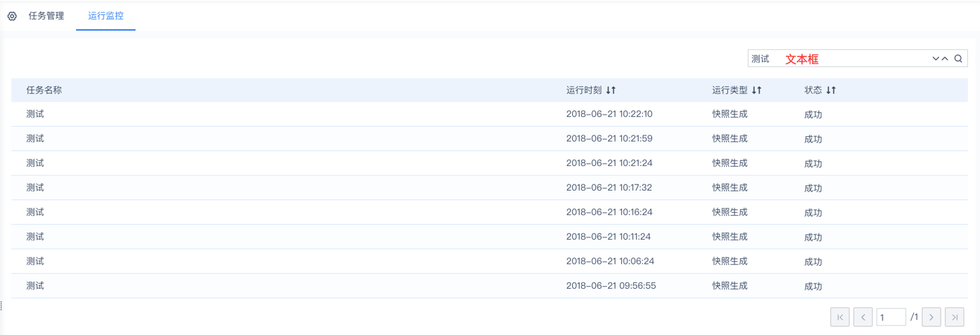980x335 pixels.
Task: Click the page number input field
Action: tap(891, 317)
